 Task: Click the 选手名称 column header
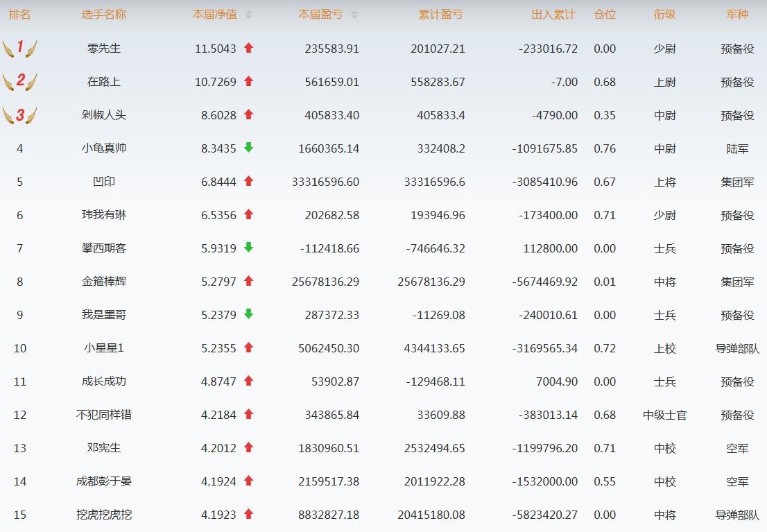[x=104, y=15]
